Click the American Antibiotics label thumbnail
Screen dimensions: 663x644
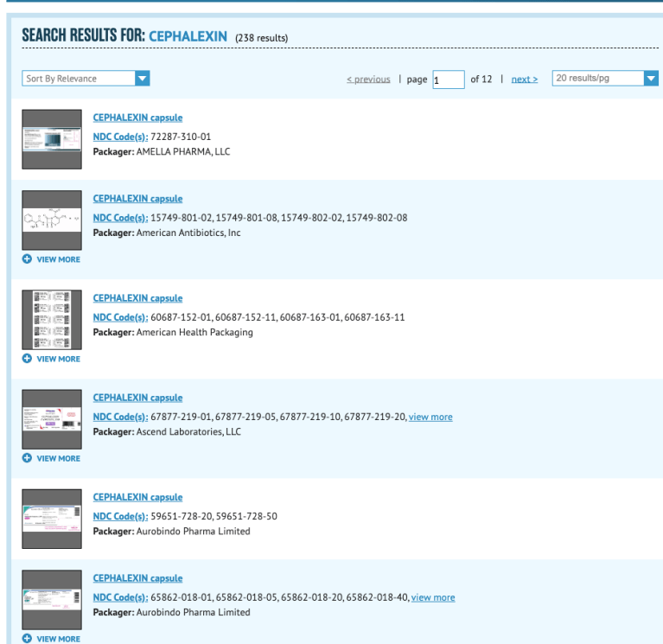point(51,220)
